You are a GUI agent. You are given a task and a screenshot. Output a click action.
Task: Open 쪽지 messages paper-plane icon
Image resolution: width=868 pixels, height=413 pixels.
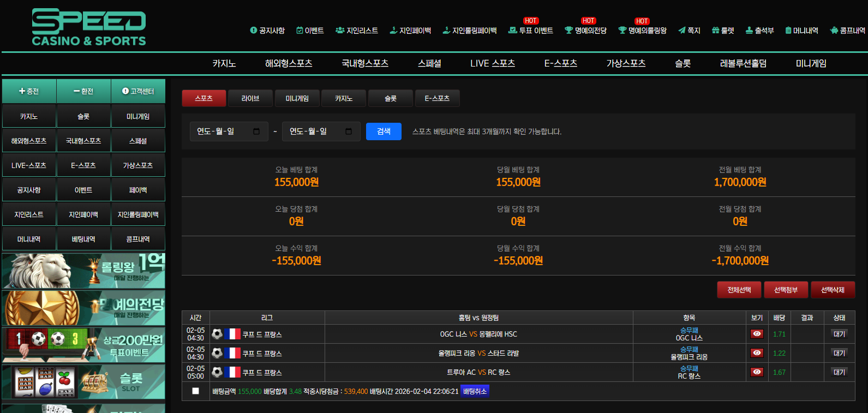[681, 31]
